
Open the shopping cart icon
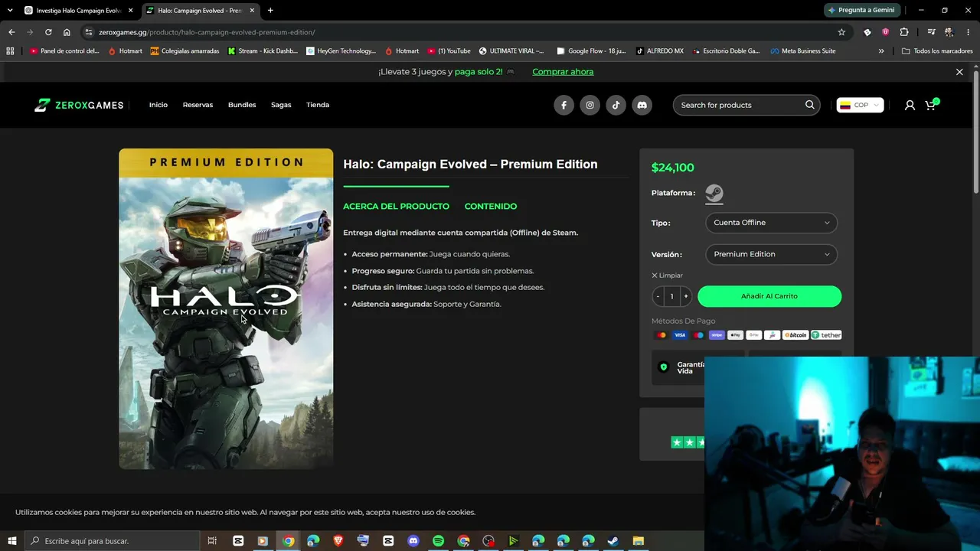click(x=930, y=105)
